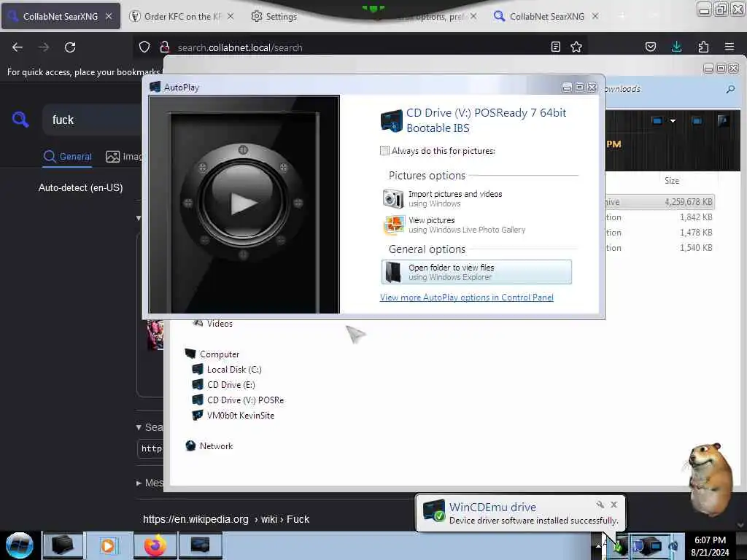Viewport: 747px width, 560px height.
Task: Open the Firefox extensions puzzle icon
Action: [x=703, y=47]
